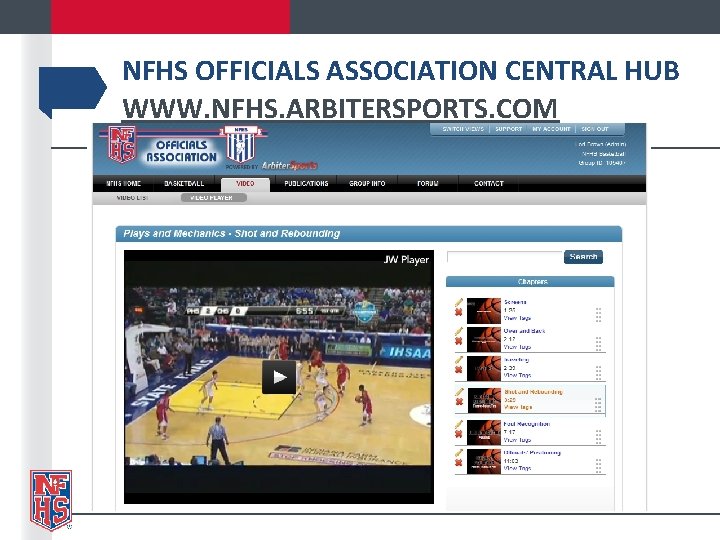The width and height of the screenshot is (720, 540).
Task: Edit the Screens chapter with its pencil icon
Action: pos(459,302)
